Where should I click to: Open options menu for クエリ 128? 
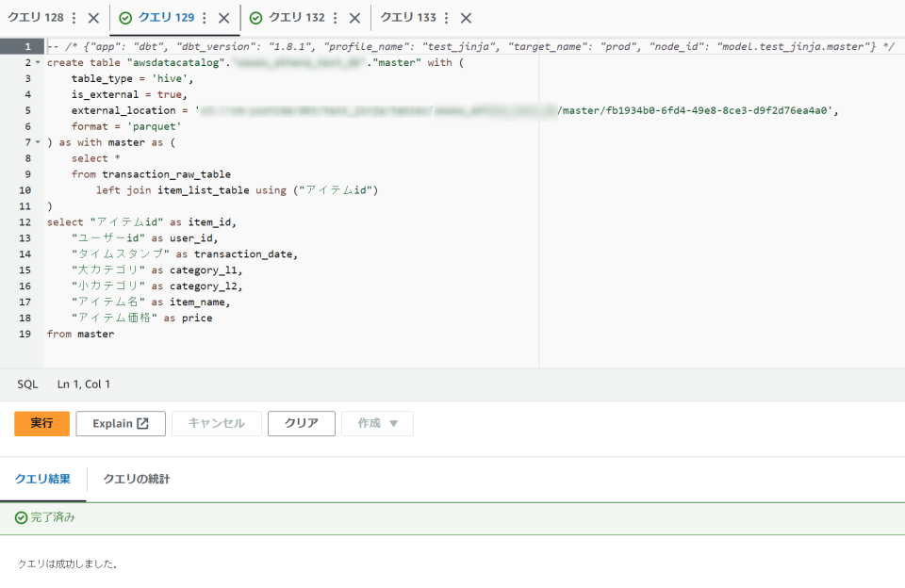tap(74, 18)
